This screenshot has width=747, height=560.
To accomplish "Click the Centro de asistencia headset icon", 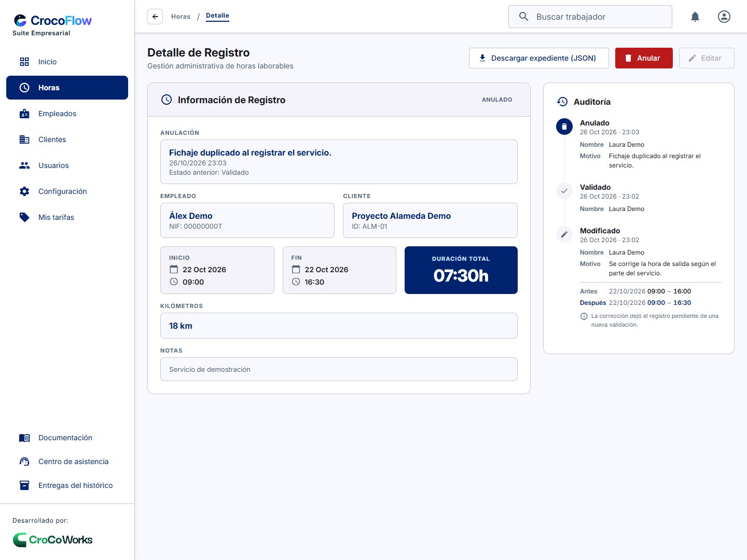I will point(24,461).
